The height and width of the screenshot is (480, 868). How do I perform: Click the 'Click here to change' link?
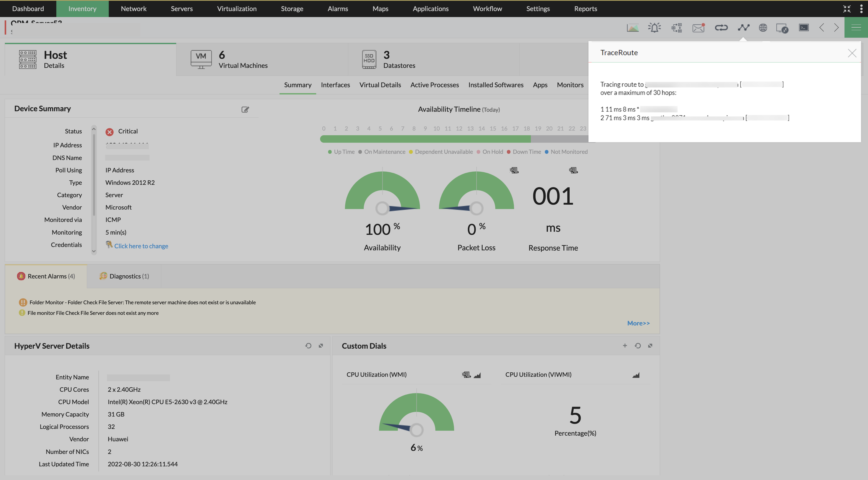(x=141, y=246)
